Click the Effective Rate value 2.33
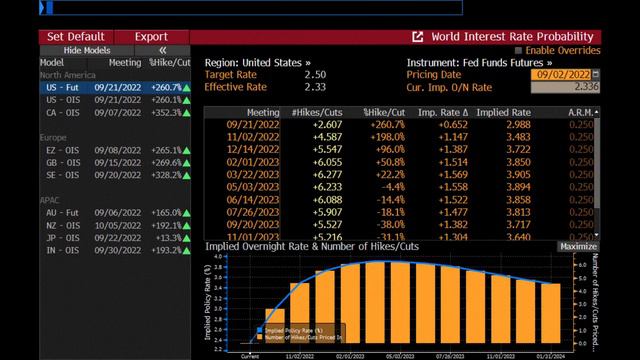 pos(315,87)
